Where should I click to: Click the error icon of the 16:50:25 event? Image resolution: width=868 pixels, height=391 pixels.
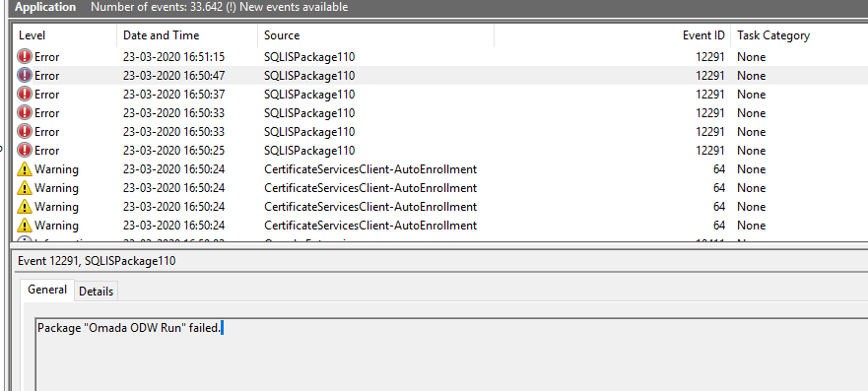coord(25,151)
